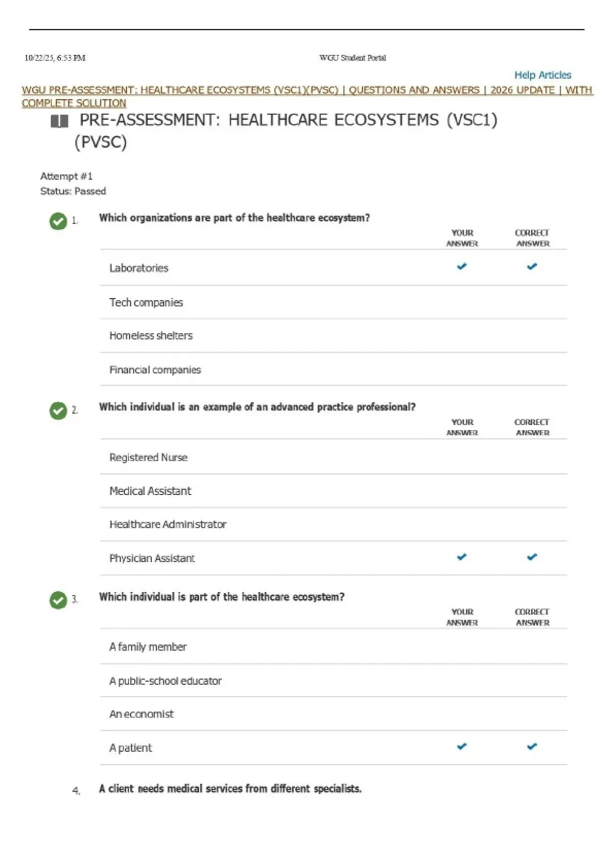The width and height of the screenshot is (613, 868).
Task: Click A patient Correct Answer checkmark
Action: click(532, 746)
